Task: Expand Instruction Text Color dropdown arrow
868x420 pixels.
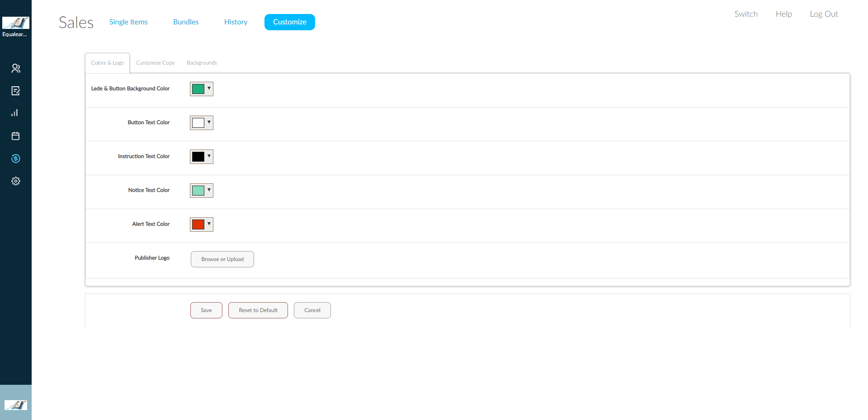Action: pos(209,156)
